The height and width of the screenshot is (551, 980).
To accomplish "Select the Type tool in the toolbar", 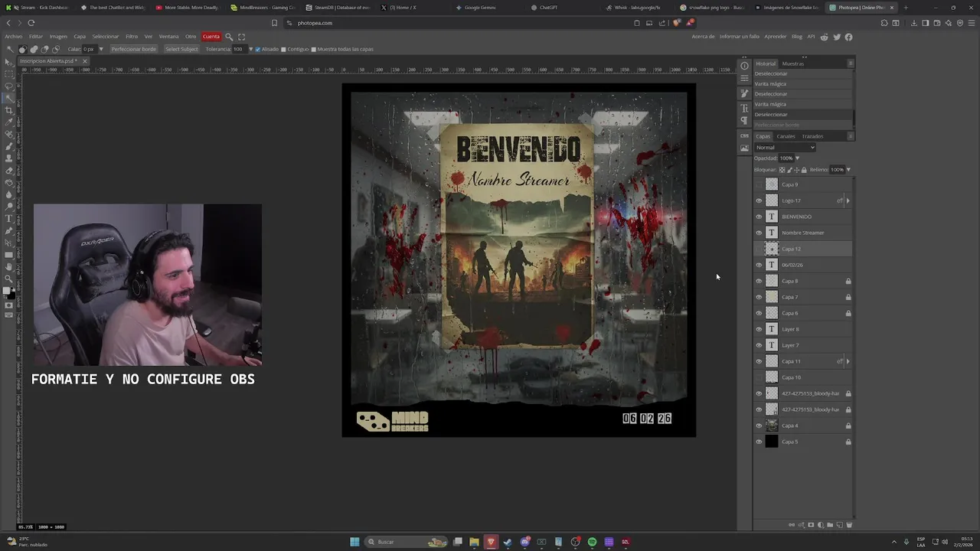I will [9, 218].
